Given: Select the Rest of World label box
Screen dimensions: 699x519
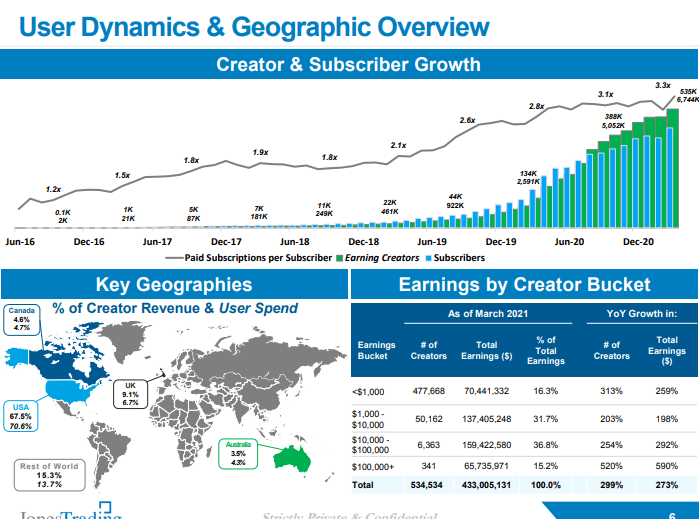Looking at the screenshot, I should (48, 475).
